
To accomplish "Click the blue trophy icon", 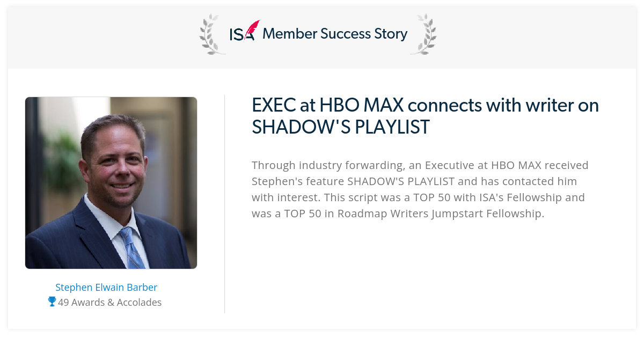I will [52, 302].
